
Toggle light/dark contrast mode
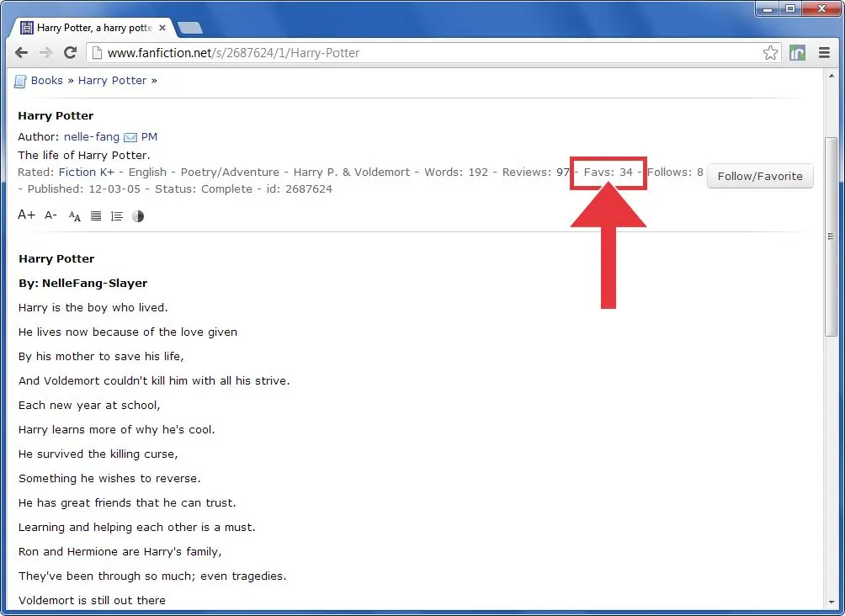pos(138,216)
